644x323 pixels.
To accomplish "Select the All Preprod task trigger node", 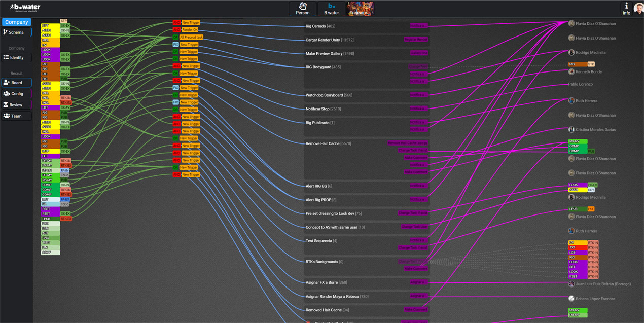I will click(191, 38).
